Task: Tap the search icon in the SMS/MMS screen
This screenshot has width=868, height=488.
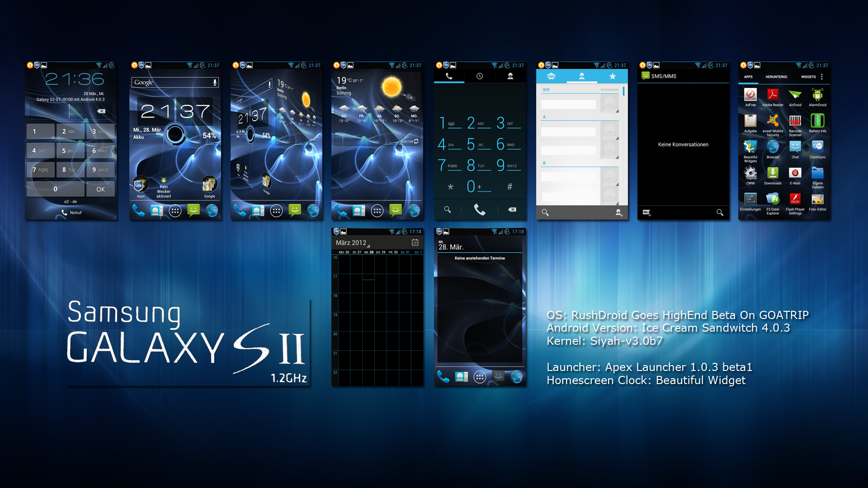Action: pos(720,212)
